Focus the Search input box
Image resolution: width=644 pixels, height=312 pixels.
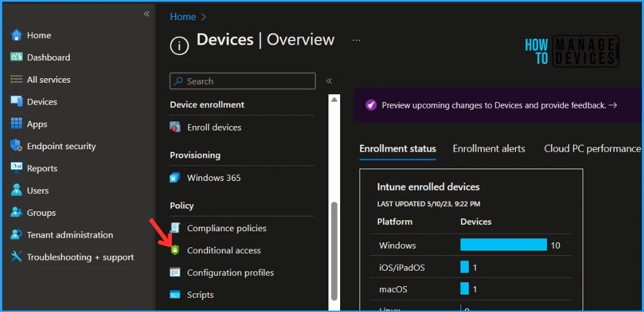[x=242, y=81]
